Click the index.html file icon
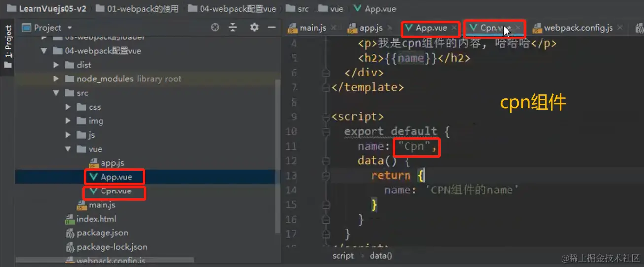The width and height of the screenshot is (644, 267). click(69, 219)
